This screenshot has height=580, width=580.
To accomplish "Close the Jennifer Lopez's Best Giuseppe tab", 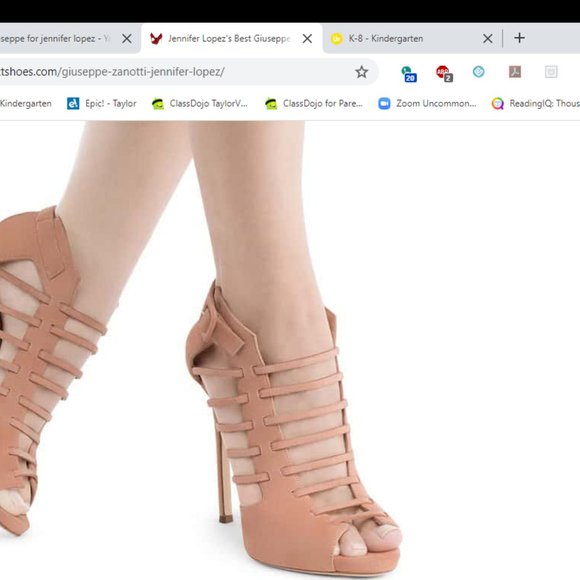I will (307, 38).
